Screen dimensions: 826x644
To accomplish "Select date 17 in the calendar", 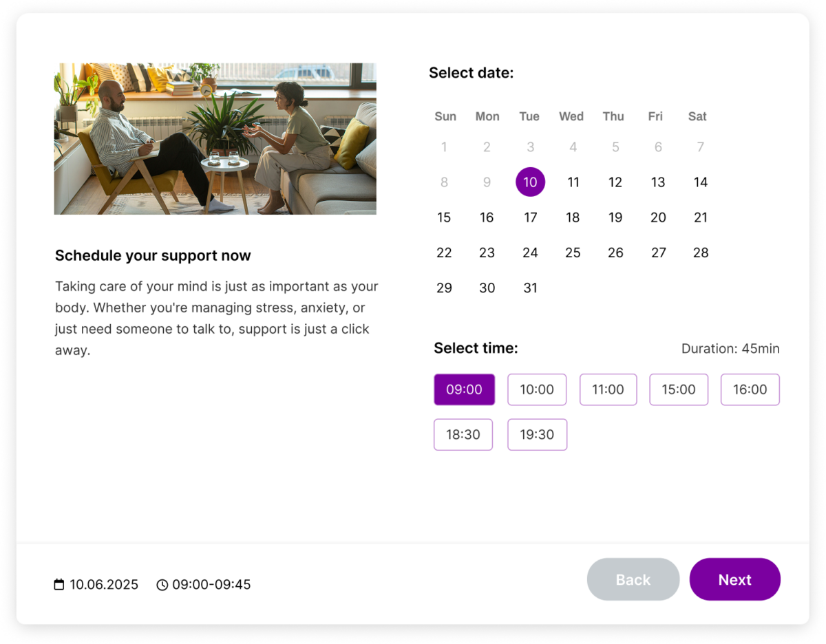I will point(530,217).
